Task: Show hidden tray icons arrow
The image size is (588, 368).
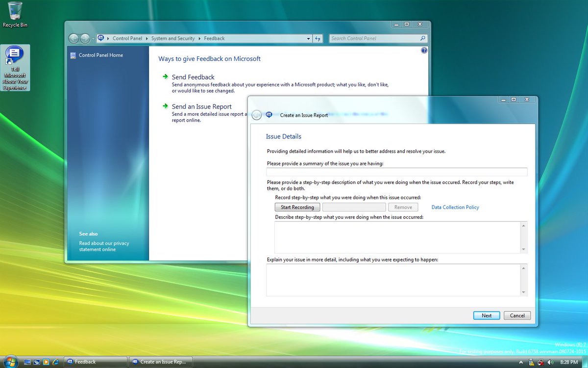Action: pyautogui.click(x=521, y=362)
